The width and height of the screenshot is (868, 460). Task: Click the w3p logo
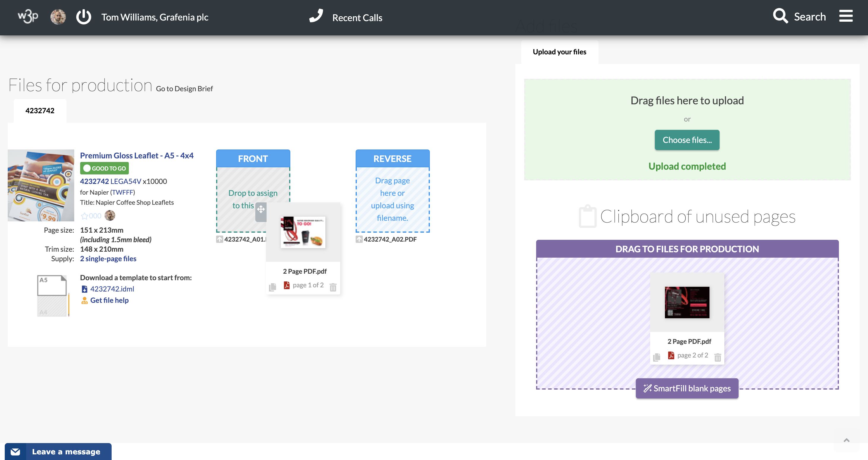[x=28, y=16]
